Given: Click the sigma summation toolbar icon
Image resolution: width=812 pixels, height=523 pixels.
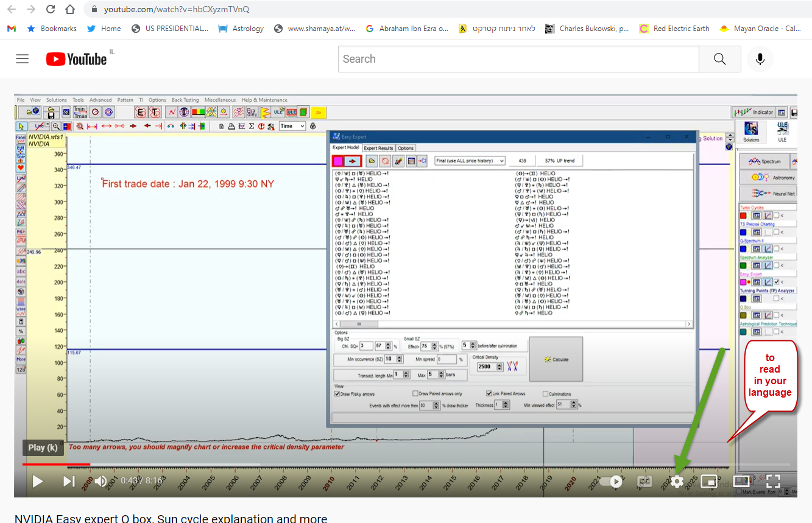Looking at the screenshot, I should tap(253, 126).
